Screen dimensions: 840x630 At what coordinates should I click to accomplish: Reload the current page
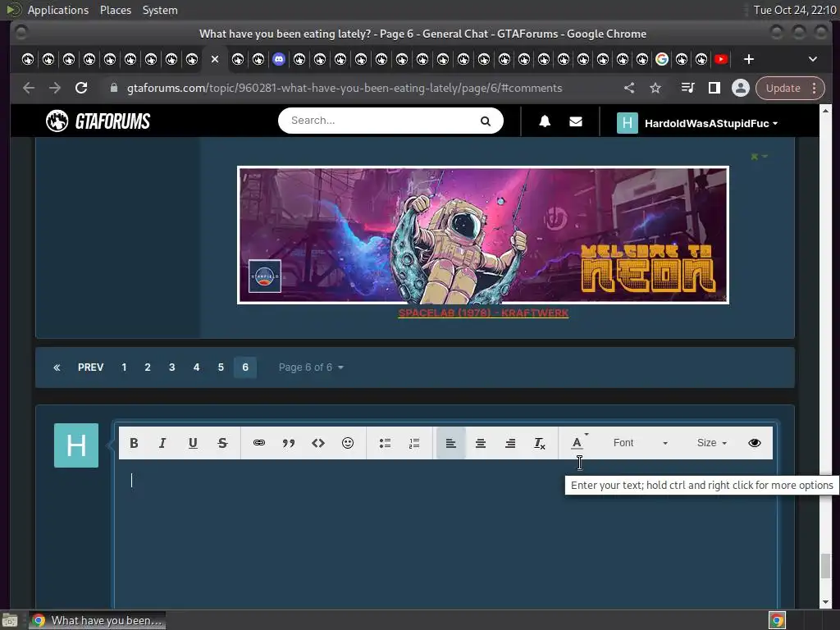pyautogui.click(x=81, y=88)
